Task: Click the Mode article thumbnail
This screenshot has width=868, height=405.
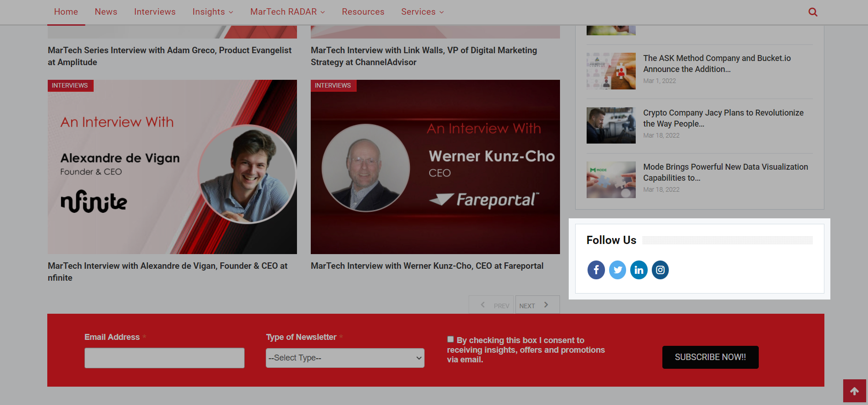Action: click(x=611, y=180)
